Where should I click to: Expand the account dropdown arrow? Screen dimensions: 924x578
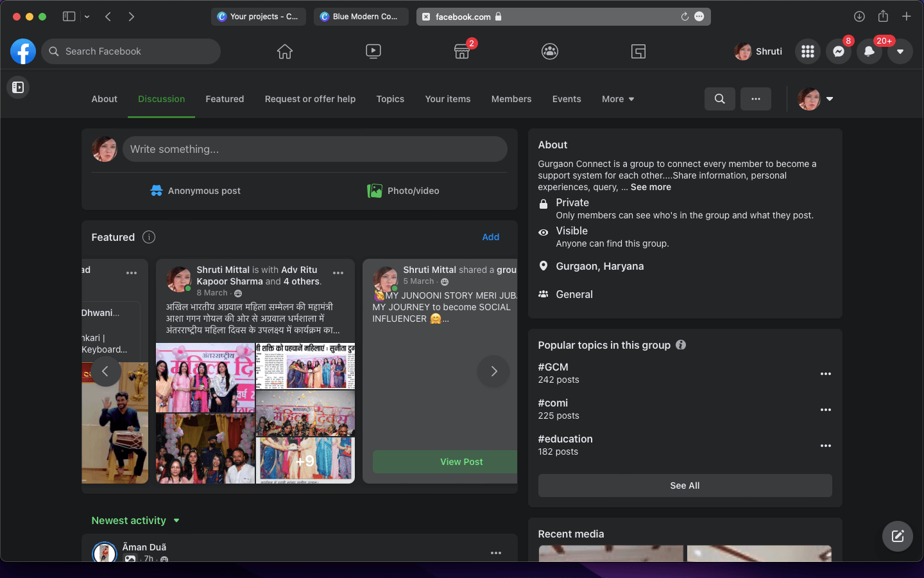[900, 51]
